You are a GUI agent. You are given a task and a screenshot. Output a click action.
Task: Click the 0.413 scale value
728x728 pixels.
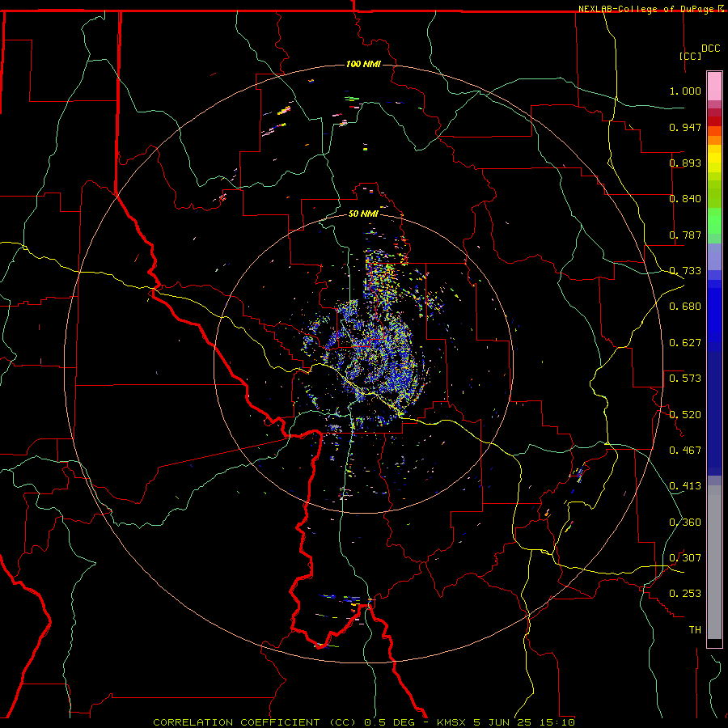(685, 486)
